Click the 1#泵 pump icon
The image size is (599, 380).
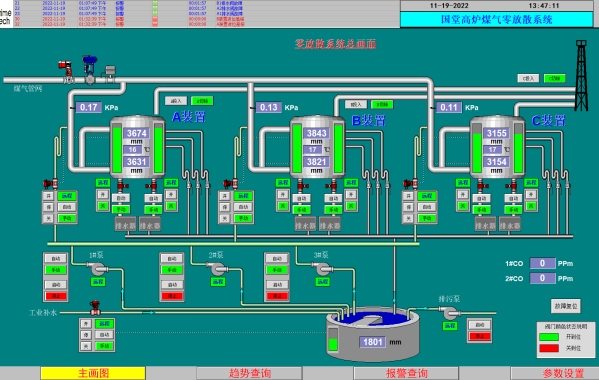pyautogui.click(x=99, y=269)
